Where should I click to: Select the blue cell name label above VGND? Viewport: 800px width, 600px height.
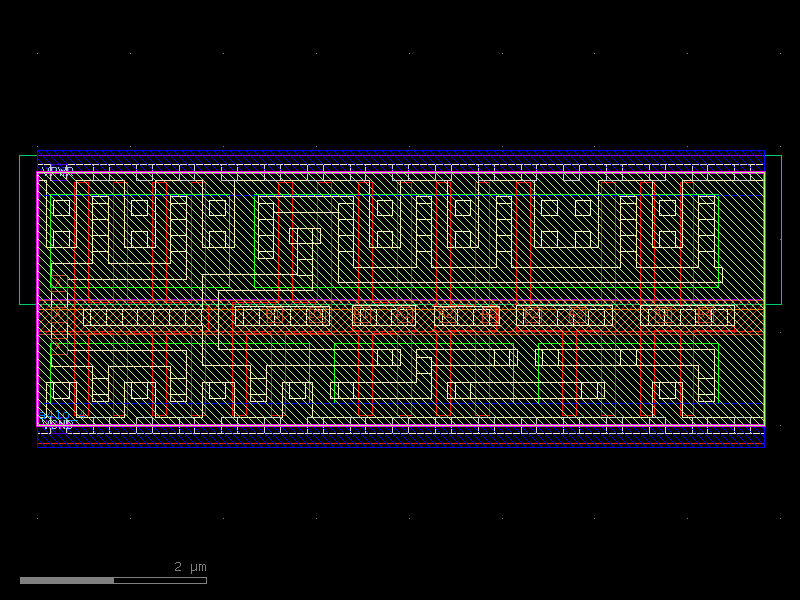[62, 414]
